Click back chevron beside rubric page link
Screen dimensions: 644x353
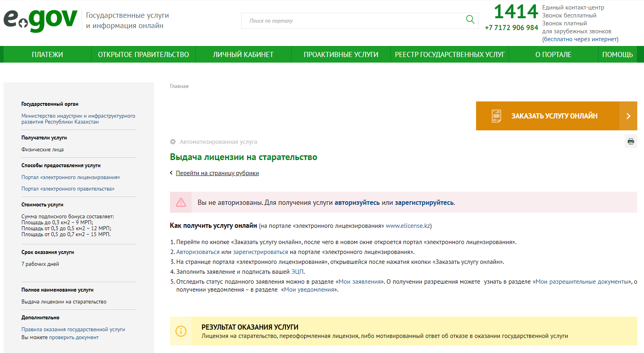171,173
